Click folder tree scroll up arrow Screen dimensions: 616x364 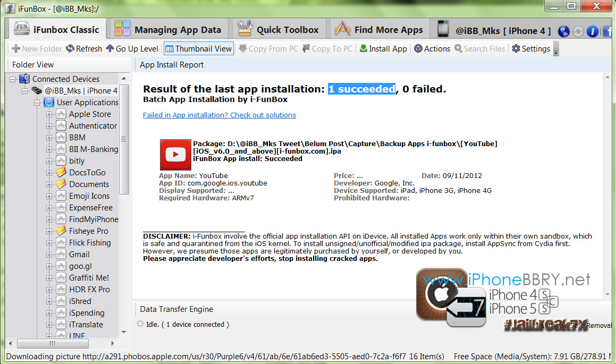pos(124,79)
